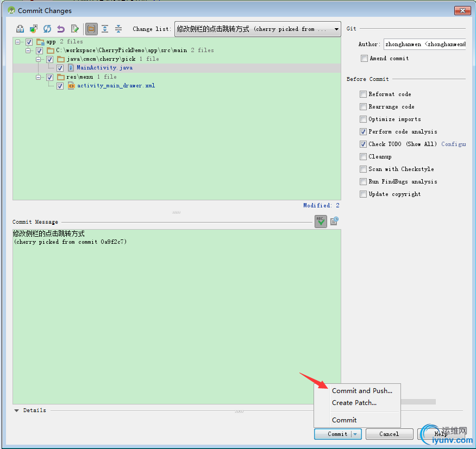Click Expand All toolbar icon
The image size is (476, 449).
(105, 29)
